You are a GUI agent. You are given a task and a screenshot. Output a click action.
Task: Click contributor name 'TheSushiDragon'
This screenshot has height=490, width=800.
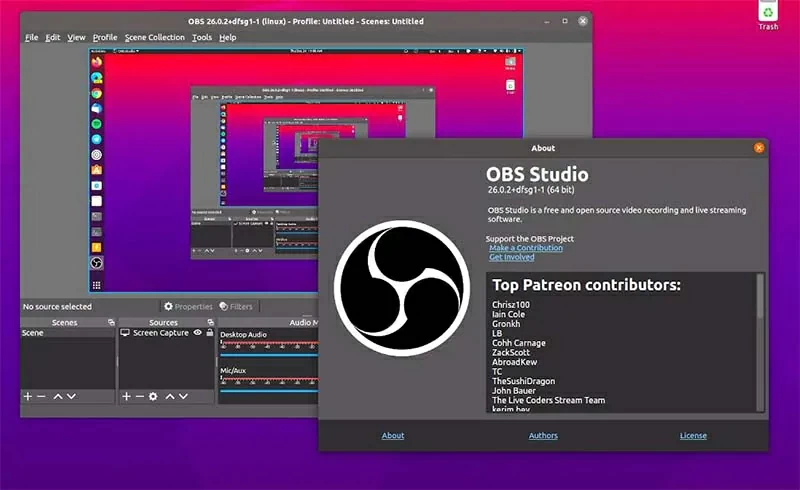click(523, 381)
